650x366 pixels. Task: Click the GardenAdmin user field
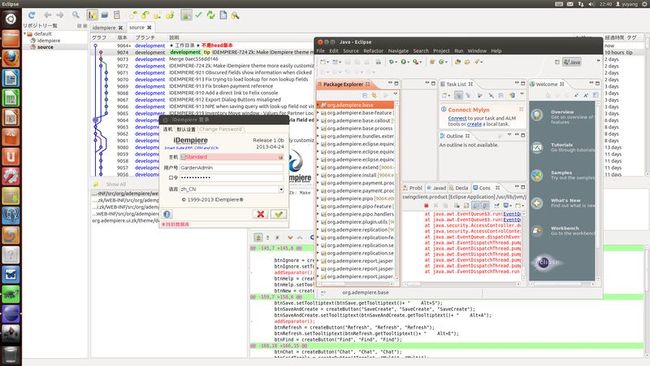231,168
